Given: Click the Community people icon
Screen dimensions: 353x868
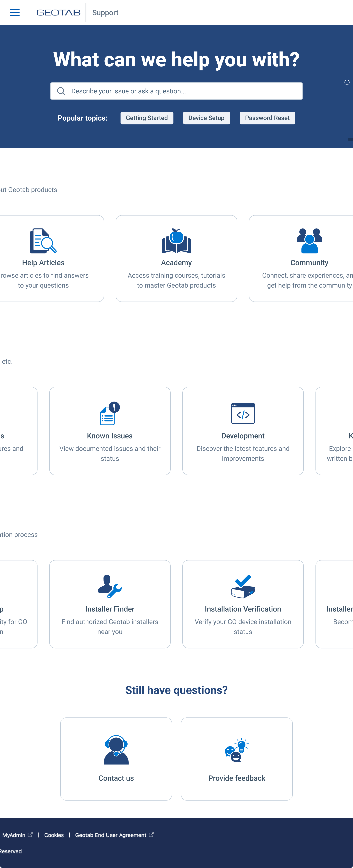Looking at the screenshot, I should [x=310, y=241].
